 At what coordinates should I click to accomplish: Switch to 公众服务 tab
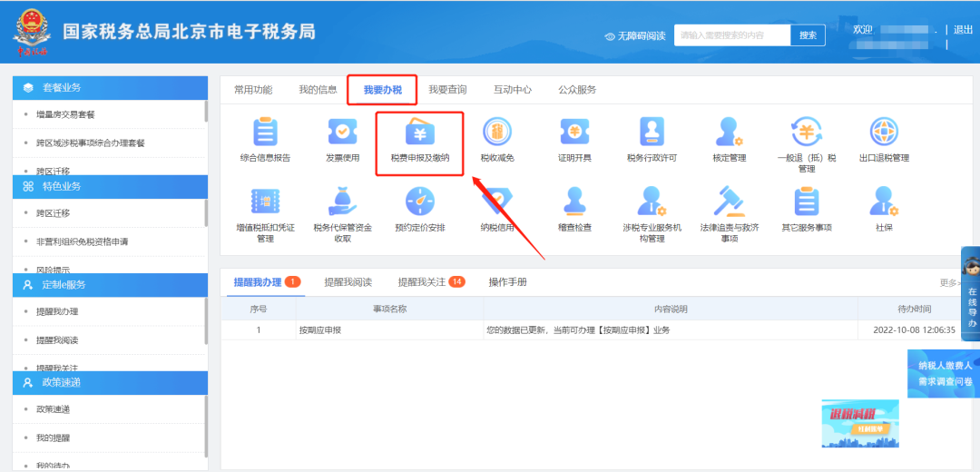click(x=577, y=89)
